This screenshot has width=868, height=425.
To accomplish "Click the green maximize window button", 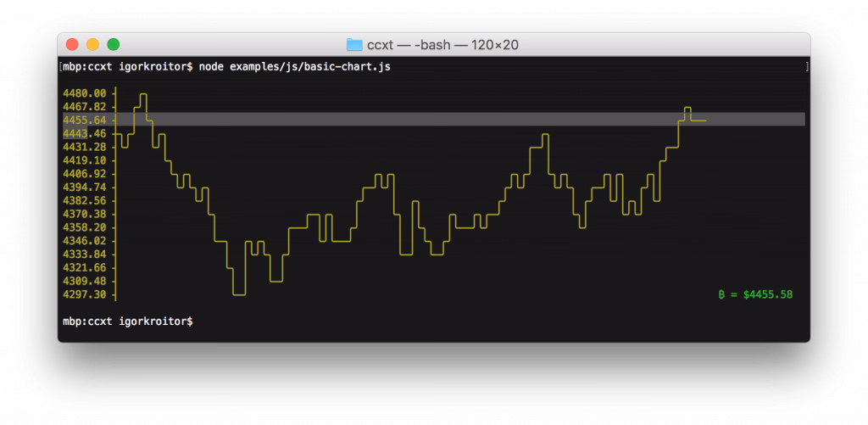I will pos(113,45).
